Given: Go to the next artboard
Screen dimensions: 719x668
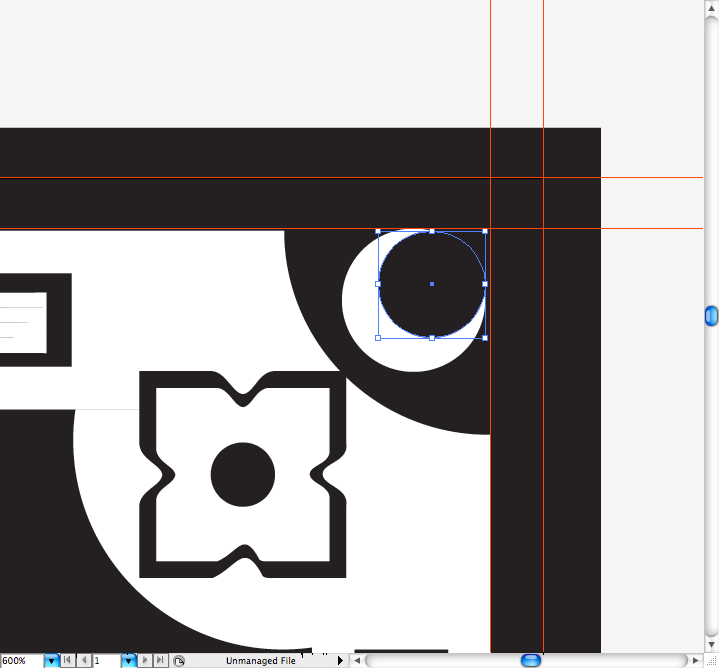Looking at the screenshot, I should [144, 660].
